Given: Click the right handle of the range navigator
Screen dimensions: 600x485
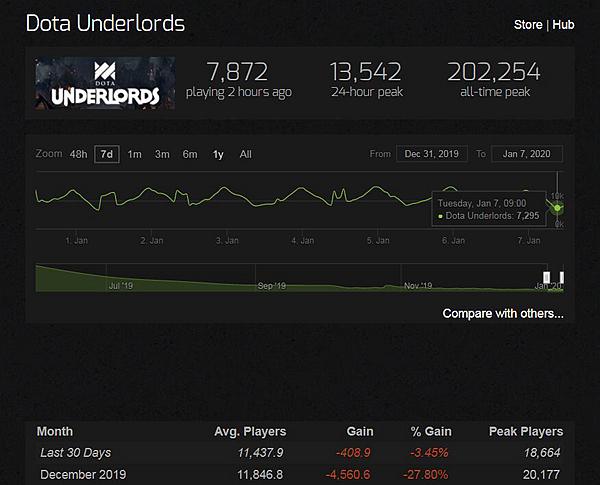Looking at the screenshot, I should point(562,277).
